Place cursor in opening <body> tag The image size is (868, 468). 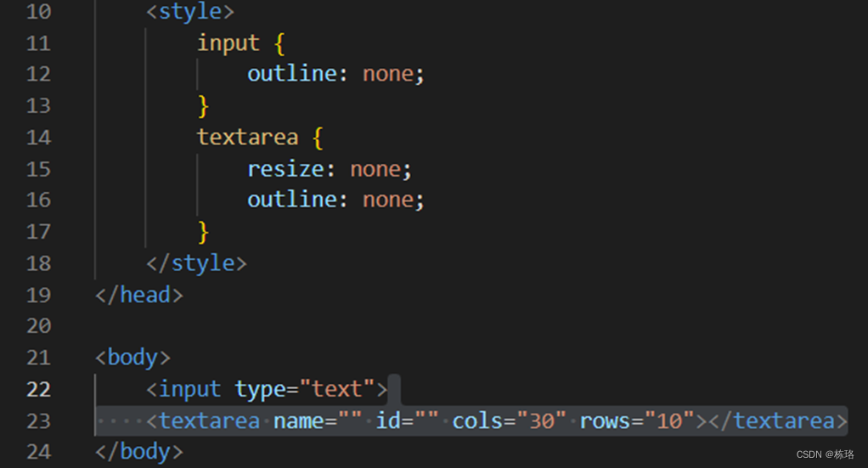point(132,358)
